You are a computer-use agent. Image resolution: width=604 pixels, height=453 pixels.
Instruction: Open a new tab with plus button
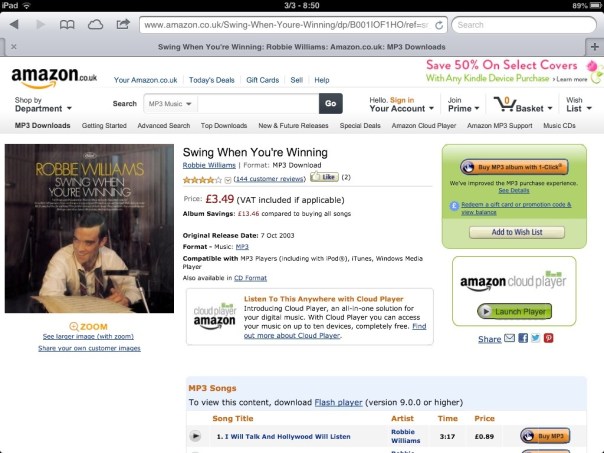(x=594, y=47)
